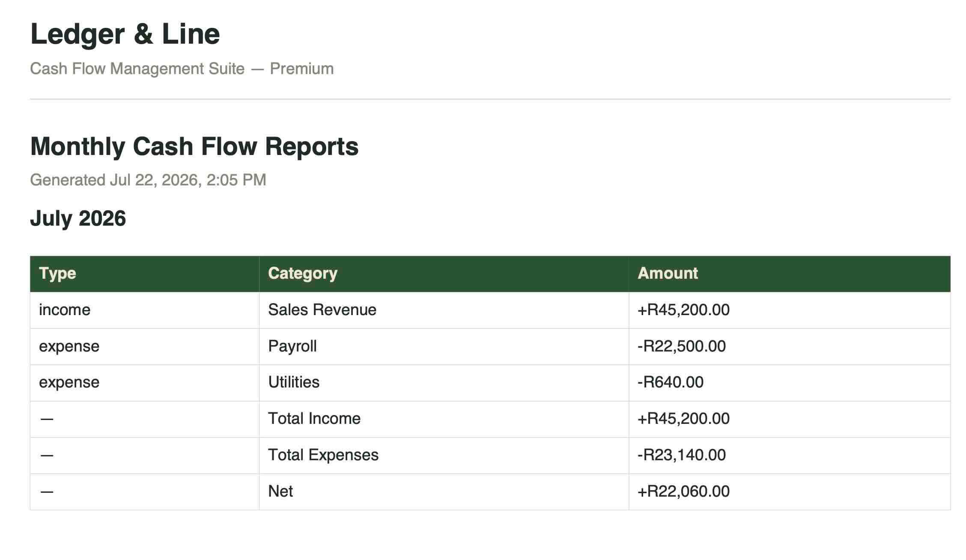Click the Amount column header
The image size is (966, 560).
tap(790, 274)
